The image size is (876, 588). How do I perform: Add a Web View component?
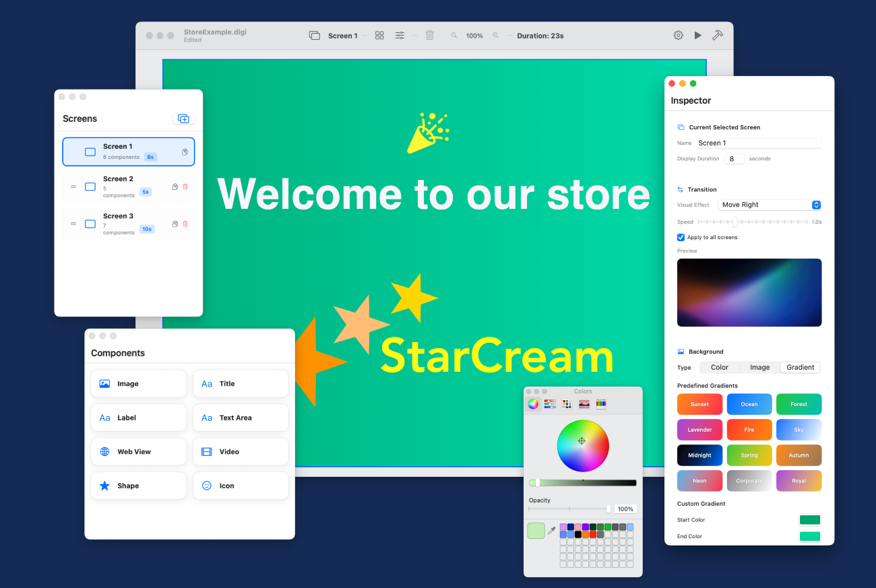tap(138, 451)
